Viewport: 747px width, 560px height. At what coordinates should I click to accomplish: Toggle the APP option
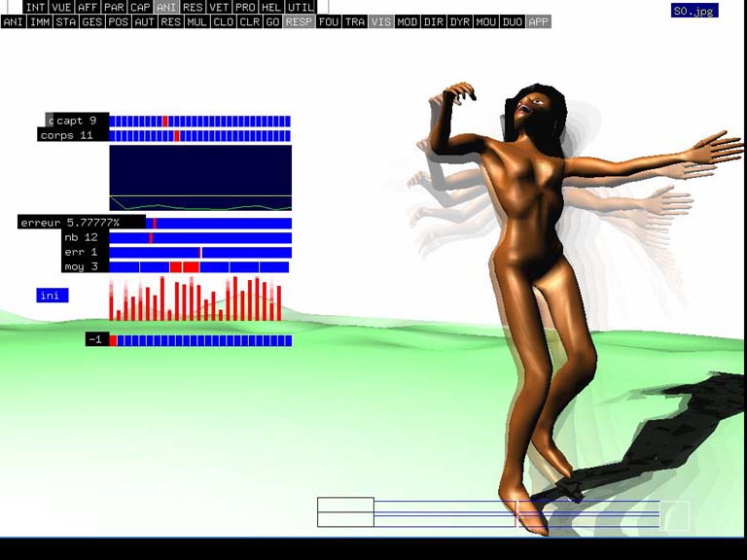click(538, 21)
